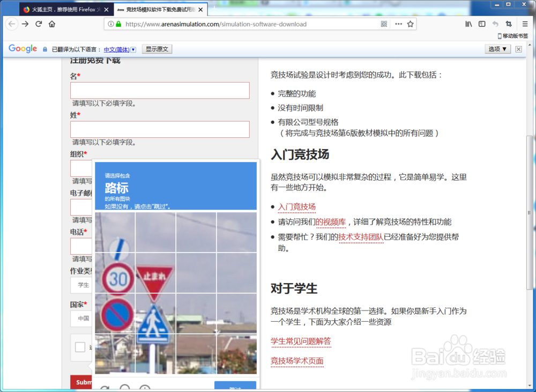
Task: Open page actions three-dot menu
Action: 398,24
